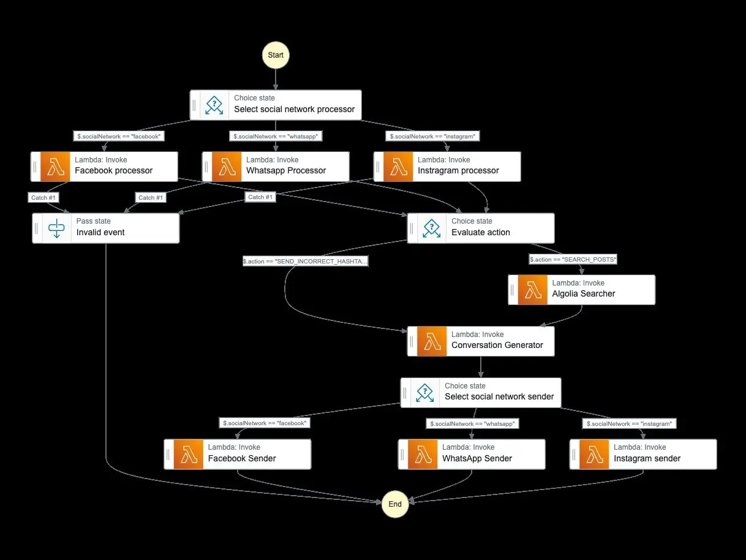Click the drag handle on Instragram processor node

coord(379,167)
